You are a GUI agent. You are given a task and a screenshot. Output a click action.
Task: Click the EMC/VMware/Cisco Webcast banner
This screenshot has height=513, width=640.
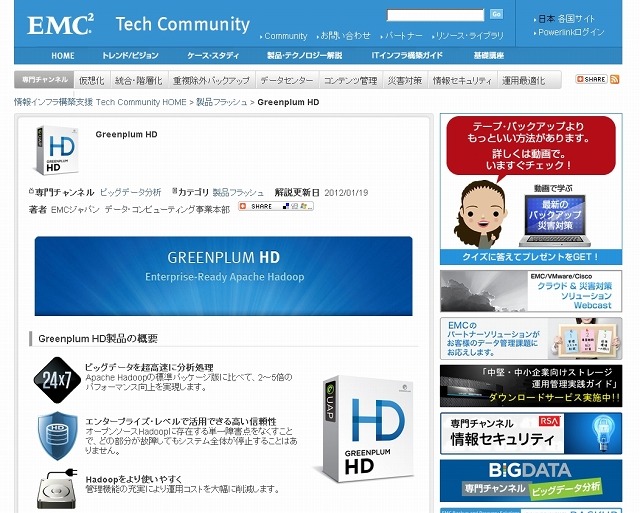531,291
